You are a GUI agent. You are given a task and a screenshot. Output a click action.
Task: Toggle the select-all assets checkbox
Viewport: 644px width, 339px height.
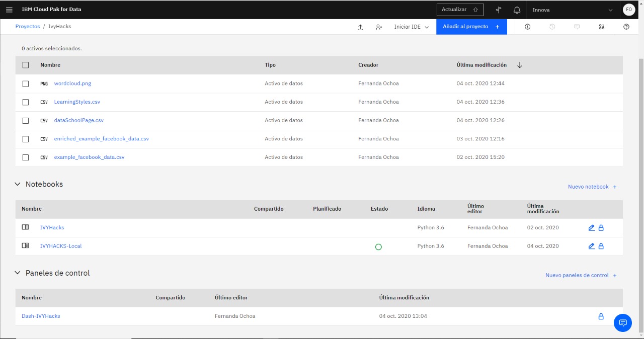tap(26, 65)
